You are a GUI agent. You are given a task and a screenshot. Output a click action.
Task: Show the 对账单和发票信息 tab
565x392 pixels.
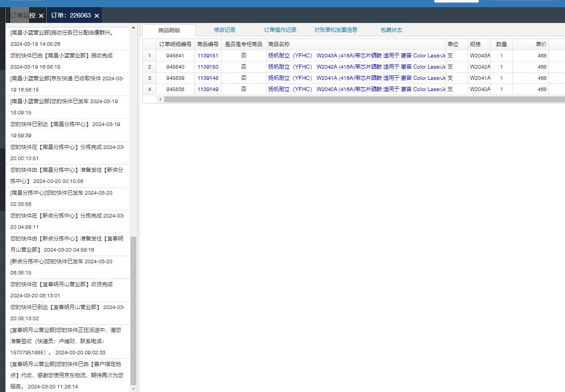click(336, 30)
